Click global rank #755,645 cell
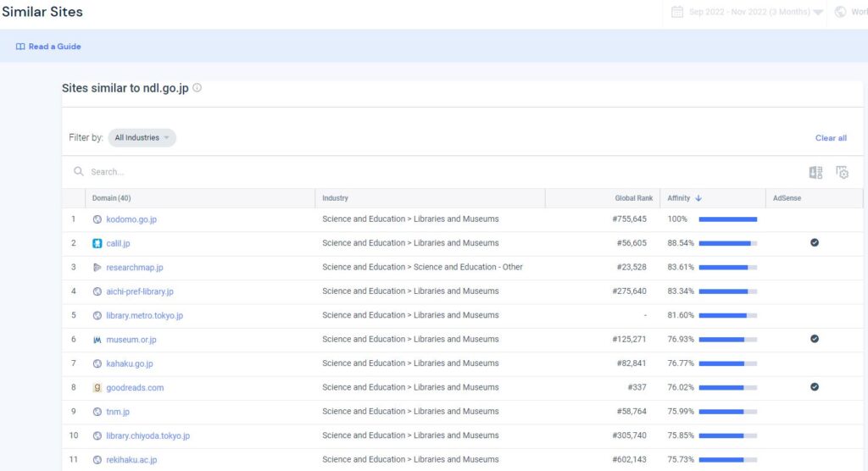This screenshot has width=868, height=471. tap(630, 219)
